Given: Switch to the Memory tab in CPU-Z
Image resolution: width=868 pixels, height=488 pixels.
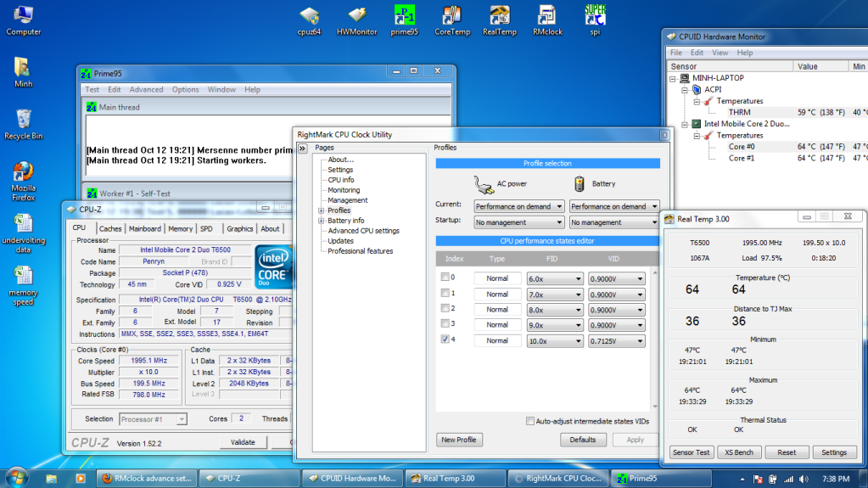Looking at the screenshot, I should (x=180, y=229).
